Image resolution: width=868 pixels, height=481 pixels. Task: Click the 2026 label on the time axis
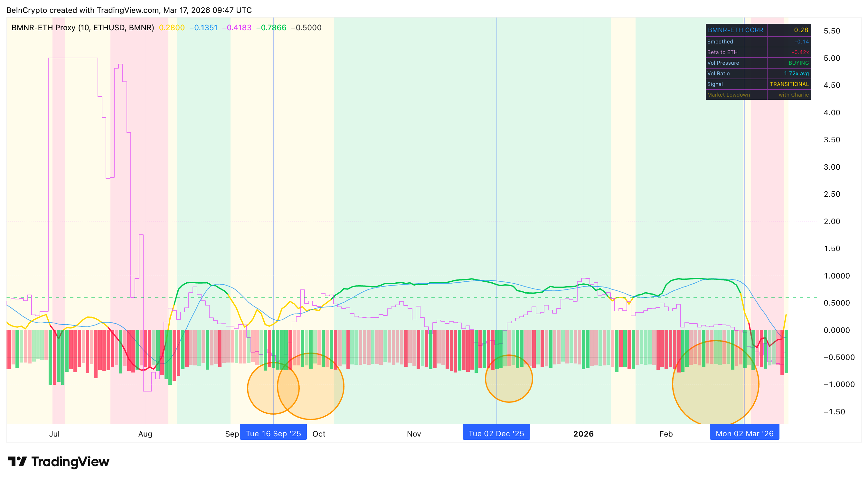click(584, 434)
